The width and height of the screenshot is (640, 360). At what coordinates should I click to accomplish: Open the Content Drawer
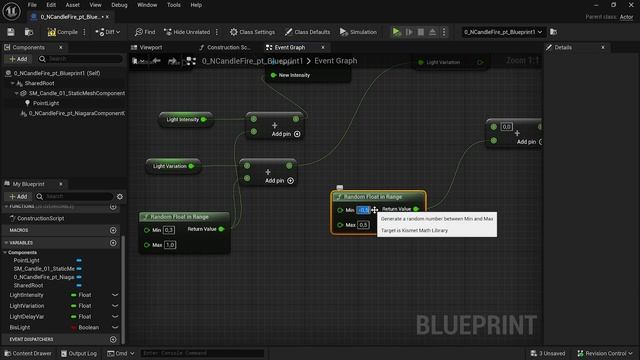28,353
